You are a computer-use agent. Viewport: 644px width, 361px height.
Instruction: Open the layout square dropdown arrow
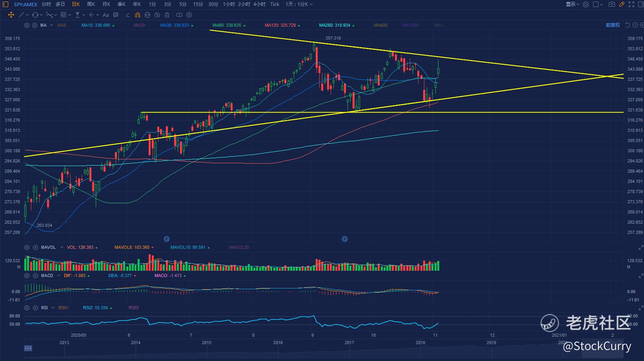coord(602,4)
